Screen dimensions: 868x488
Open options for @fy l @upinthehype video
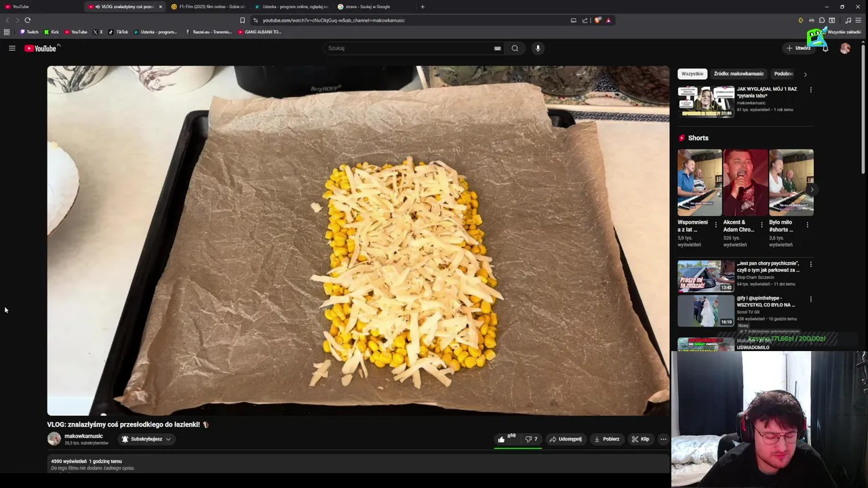point(810,299)
